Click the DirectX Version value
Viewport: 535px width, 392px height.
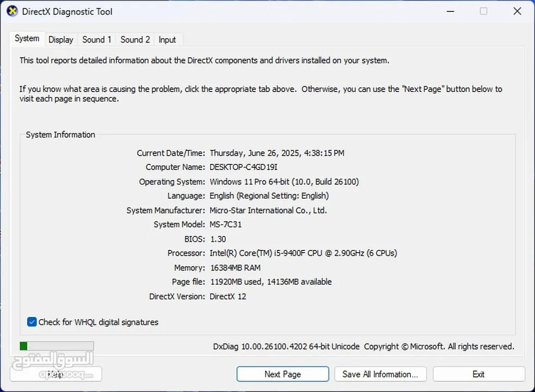tap(227, 296)
